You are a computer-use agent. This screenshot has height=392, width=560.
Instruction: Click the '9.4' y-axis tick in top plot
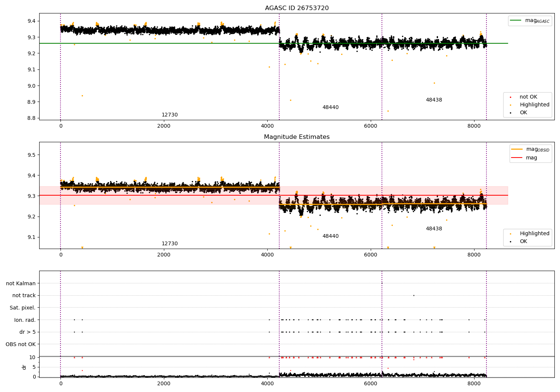32,21
